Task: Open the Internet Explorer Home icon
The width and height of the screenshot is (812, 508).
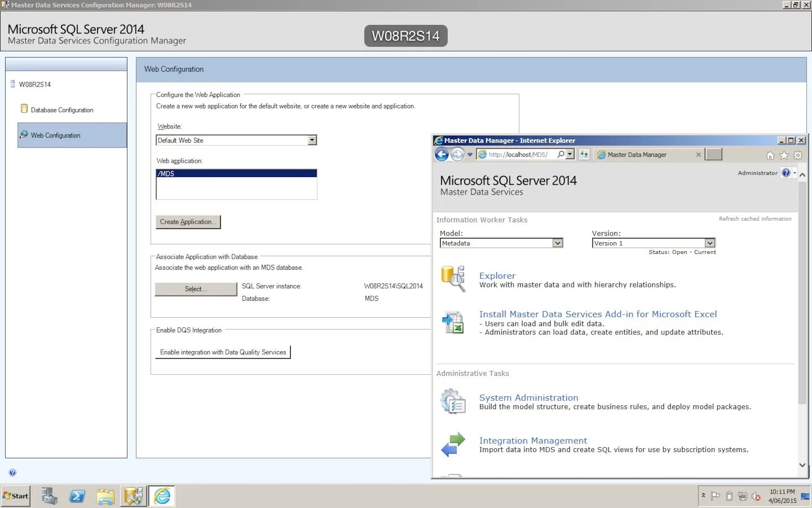Action: click(x=770, y=155)
